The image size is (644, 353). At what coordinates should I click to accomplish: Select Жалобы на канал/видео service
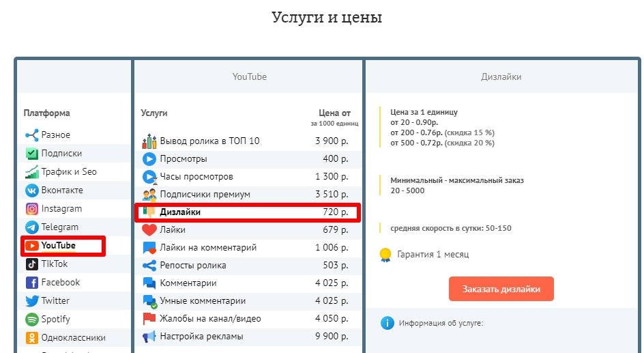tap(210, 319)
